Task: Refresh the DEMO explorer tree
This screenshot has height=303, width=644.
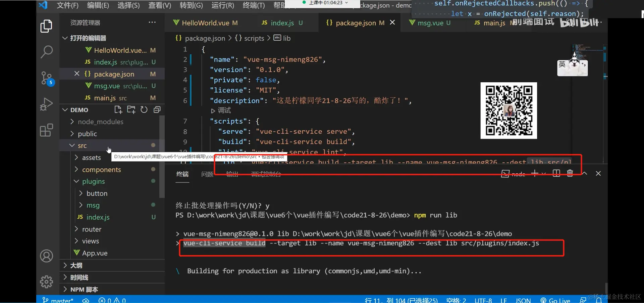Action: tap(144, 110)
